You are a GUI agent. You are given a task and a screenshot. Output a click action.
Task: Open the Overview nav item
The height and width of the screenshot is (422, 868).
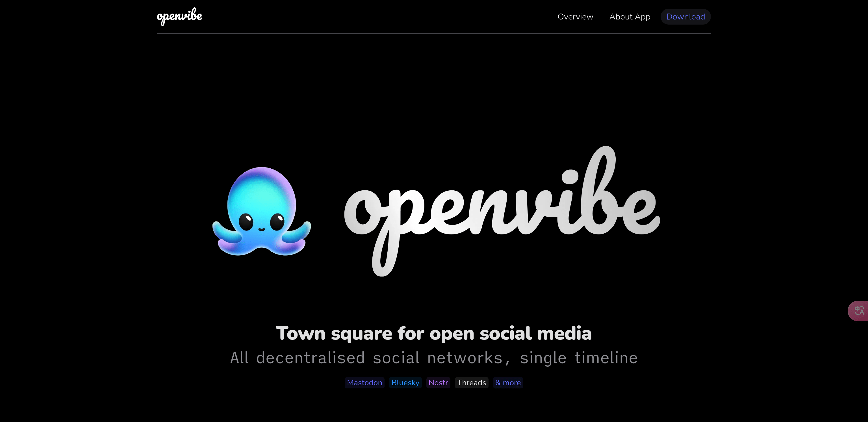575,16
